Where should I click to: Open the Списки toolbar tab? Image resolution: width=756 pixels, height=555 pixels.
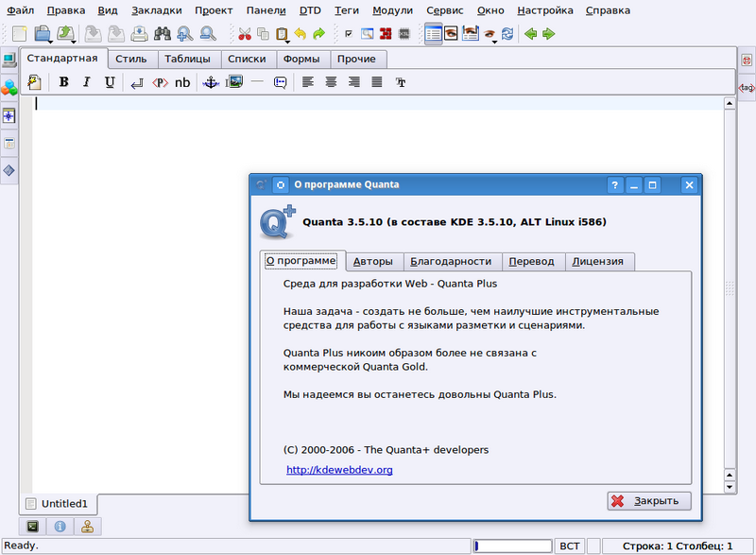click(247, 59)
